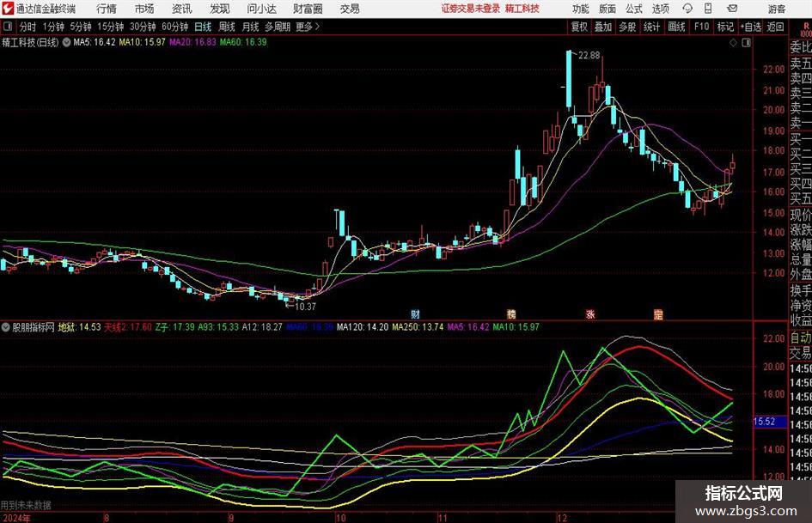812x523 pixels.
Task: Switch to the 5分钟 period tab
Action: click(80, 27)
